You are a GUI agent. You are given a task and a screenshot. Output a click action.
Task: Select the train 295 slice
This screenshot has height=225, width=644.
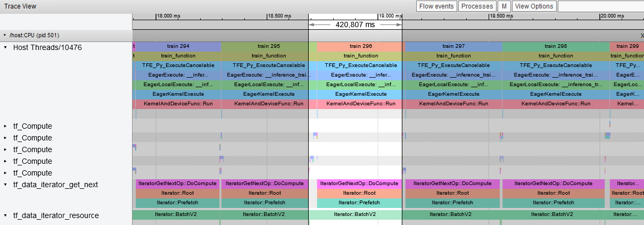(265, 47)
